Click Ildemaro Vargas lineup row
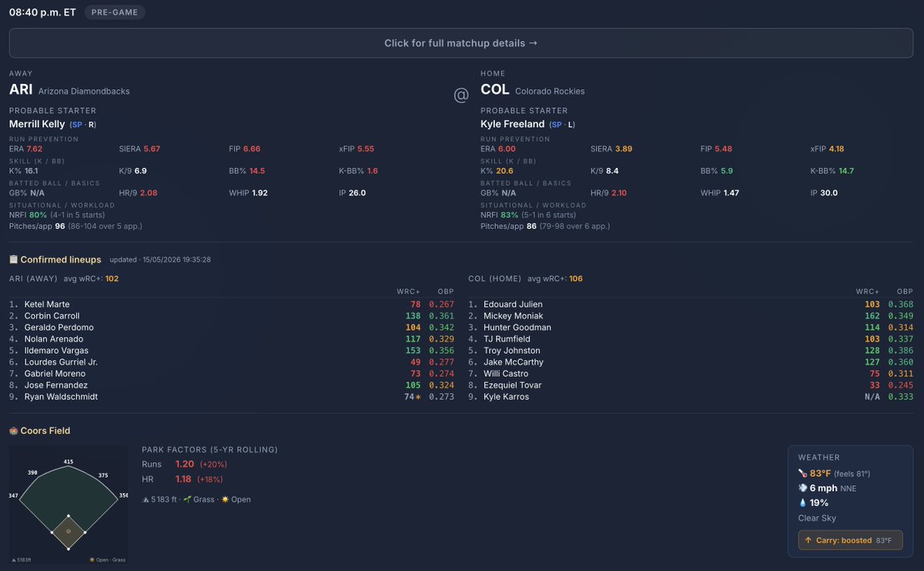The image size is (924, 571). (232, 351)
